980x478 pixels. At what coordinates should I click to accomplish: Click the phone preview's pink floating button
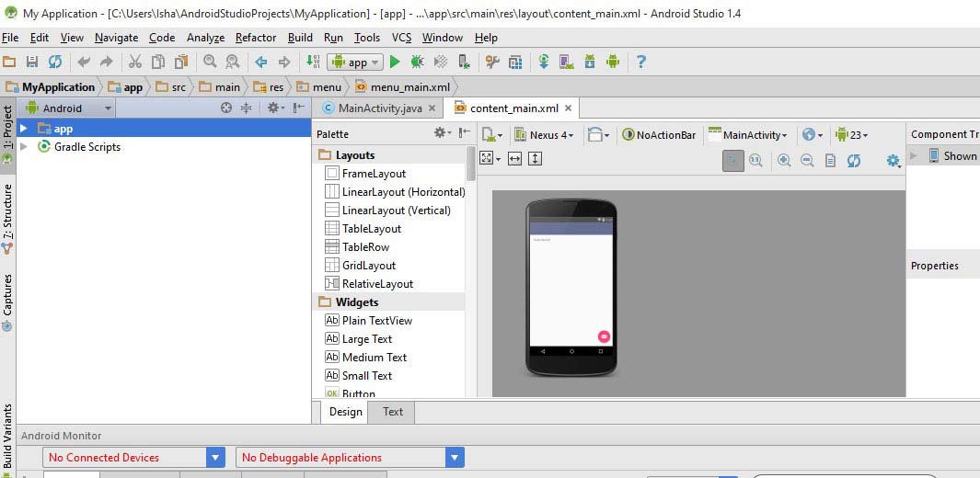604,336
